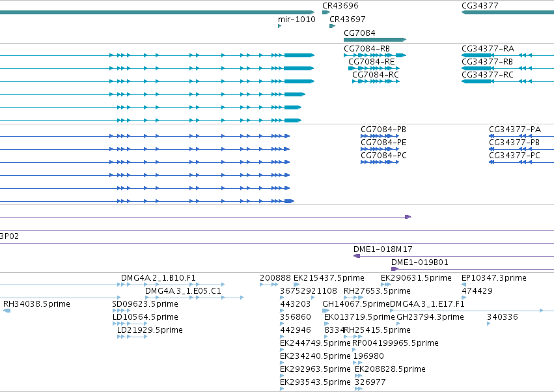Select the GH14067.5prime label
The image size is (554, 392).
[356, 304]
